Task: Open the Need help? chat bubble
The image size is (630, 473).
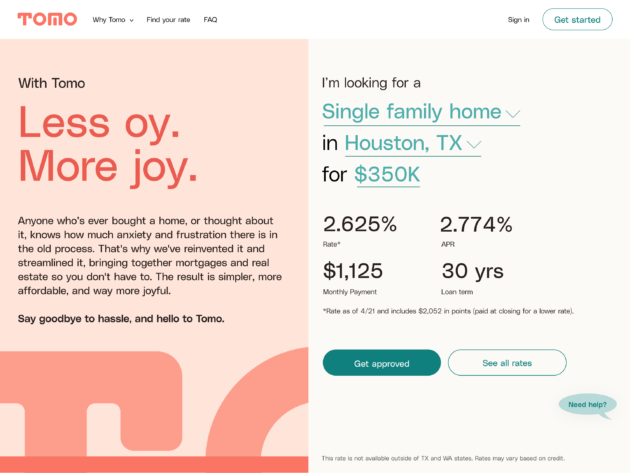Action: [587, 405]
